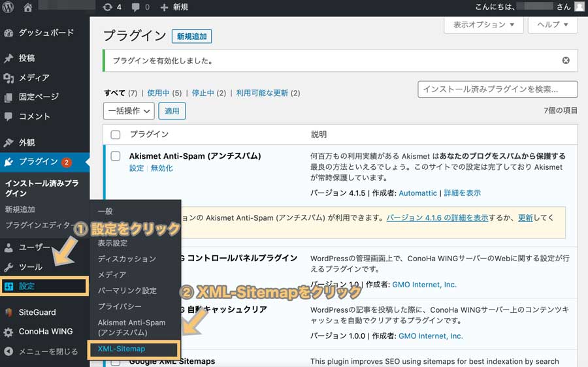This screenshot has height=367, width=588.
Task: Open 新規追加 under plugins sidebar
Action: coord(20,209)
